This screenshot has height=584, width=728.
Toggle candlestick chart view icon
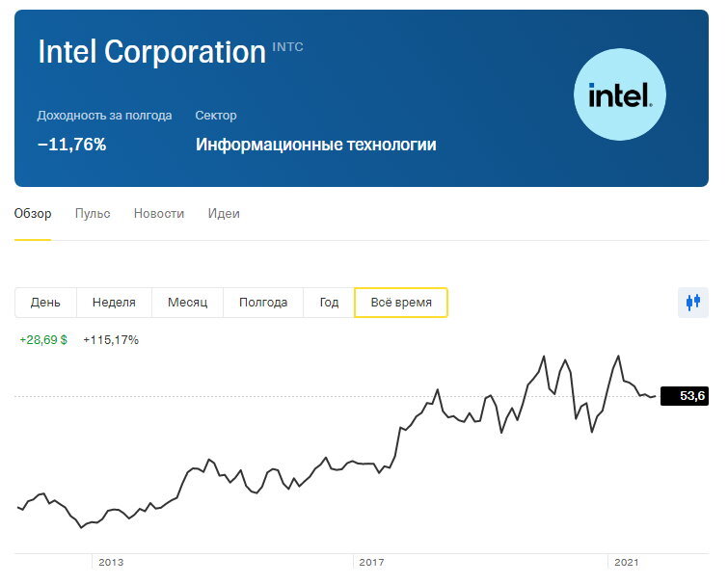click(692, 302)
